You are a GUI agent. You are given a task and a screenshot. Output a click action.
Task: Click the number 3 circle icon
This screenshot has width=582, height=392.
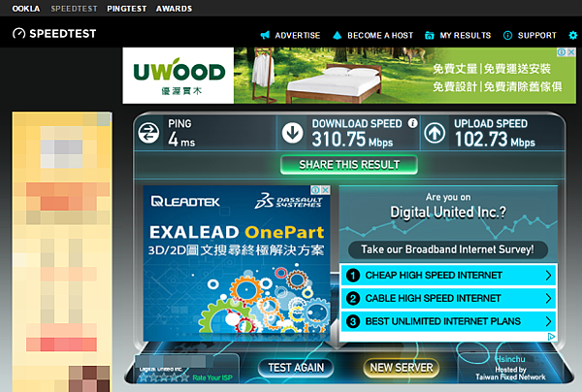click(353, 321)
